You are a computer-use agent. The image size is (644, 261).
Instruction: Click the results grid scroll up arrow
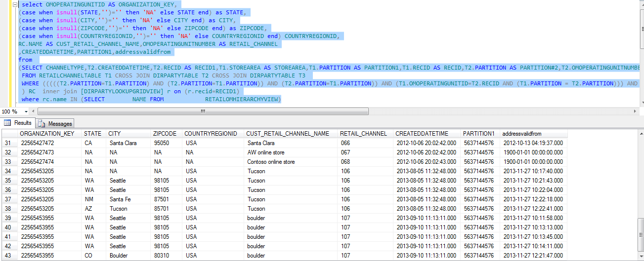[641, 133]
